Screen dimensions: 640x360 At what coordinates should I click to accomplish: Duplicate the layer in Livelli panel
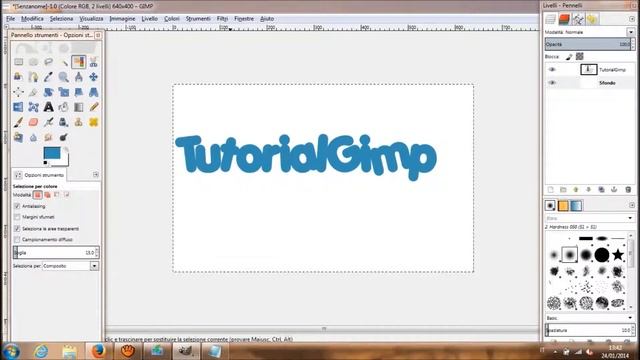[x=601, y=190]
